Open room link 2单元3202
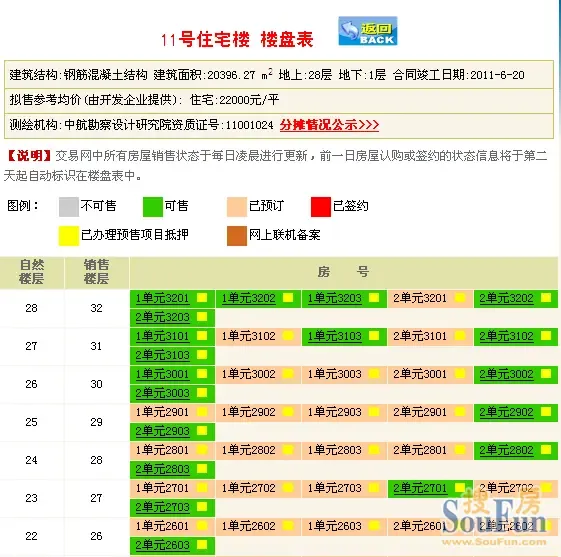561x557 pixels. click(506, 298)
